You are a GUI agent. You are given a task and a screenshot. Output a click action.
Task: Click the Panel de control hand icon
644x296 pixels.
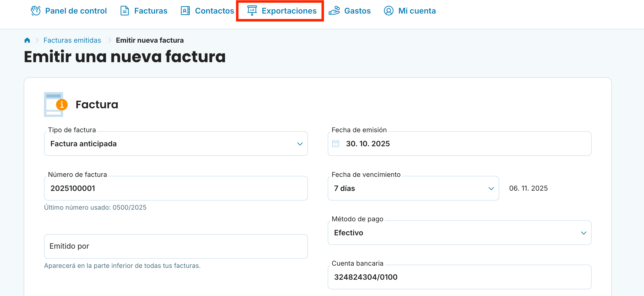(36, 10)
